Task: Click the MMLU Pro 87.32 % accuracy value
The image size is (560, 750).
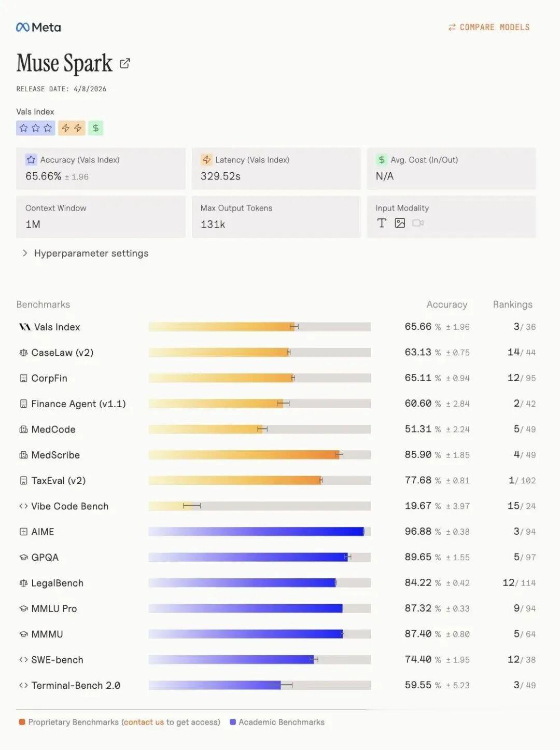Action: click(x=423, y=608)
